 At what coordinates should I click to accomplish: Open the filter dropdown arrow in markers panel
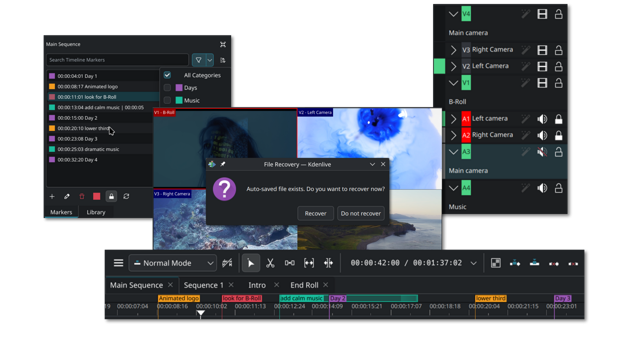(209, 60)
